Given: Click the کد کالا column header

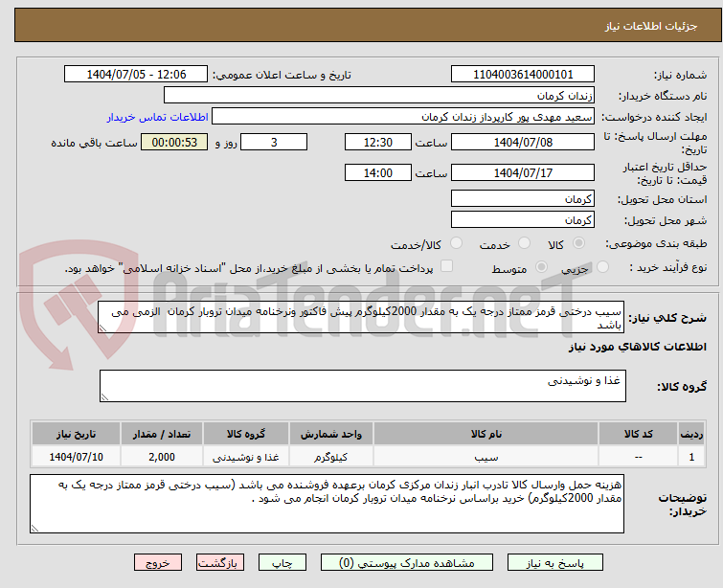Looking at the screenshot, I should click(x=638, y=434).
